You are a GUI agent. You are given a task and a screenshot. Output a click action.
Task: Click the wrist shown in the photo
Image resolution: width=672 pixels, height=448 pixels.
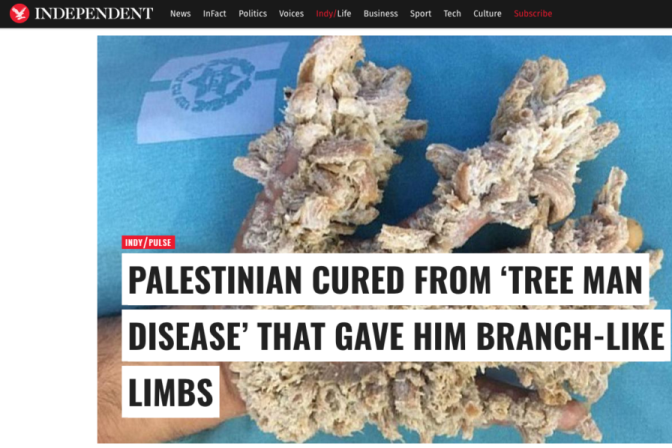tap(109, 377)
